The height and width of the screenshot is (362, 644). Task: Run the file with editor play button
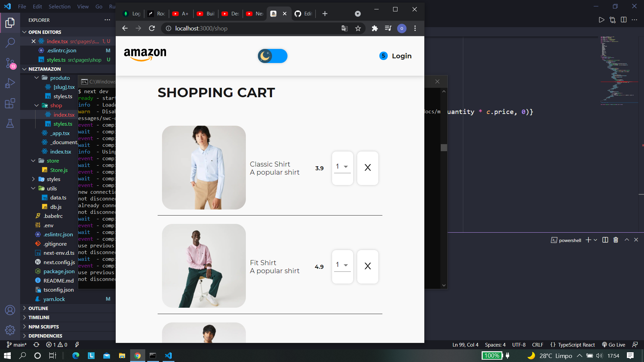pos(601,20)
